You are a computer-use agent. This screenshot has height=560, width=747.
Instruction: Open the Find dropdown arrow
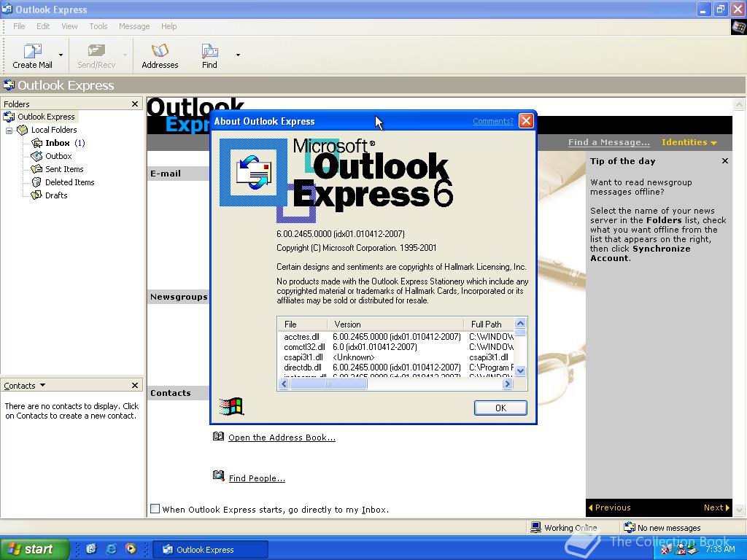tap(238, 55)
